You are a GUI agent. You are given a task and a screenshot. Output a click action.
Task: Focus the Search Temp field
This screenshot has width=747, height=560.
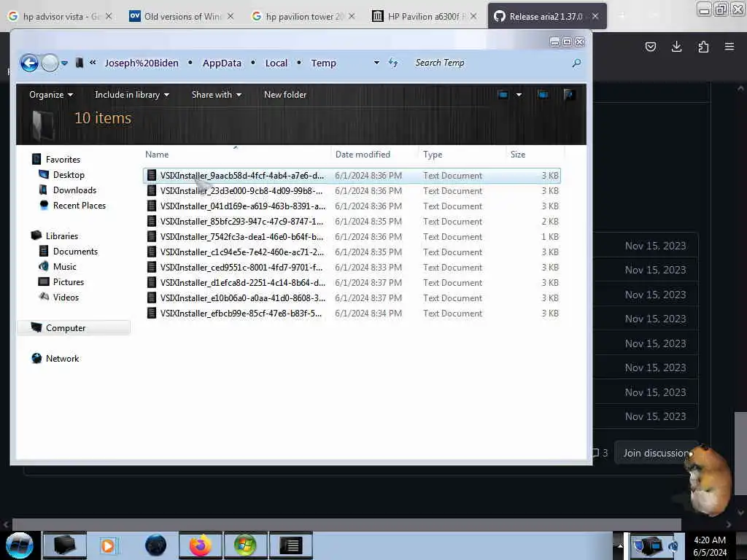pyautogui.click(x=491, y=63)
